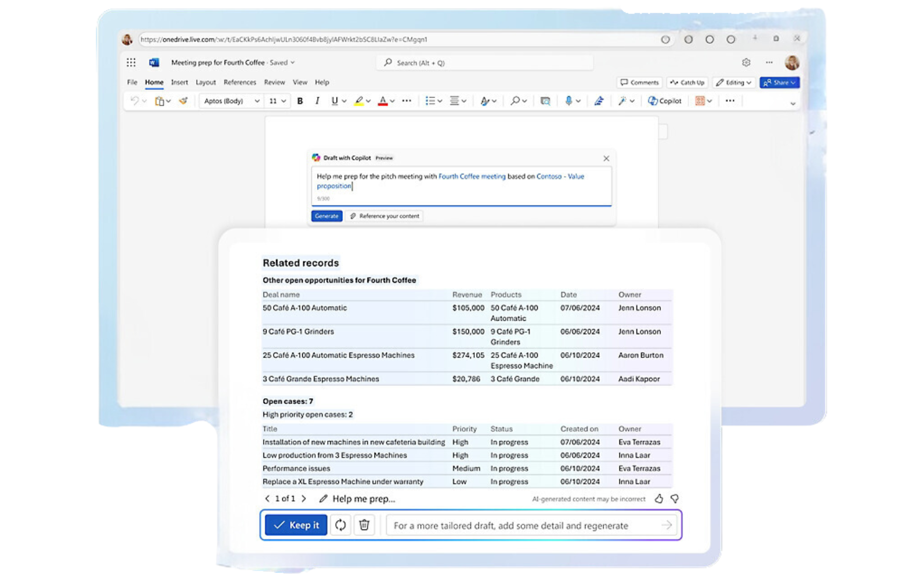This screenshot has width=924, height=583.
Task: Click the Keep it button
Action: click(296, 525)
